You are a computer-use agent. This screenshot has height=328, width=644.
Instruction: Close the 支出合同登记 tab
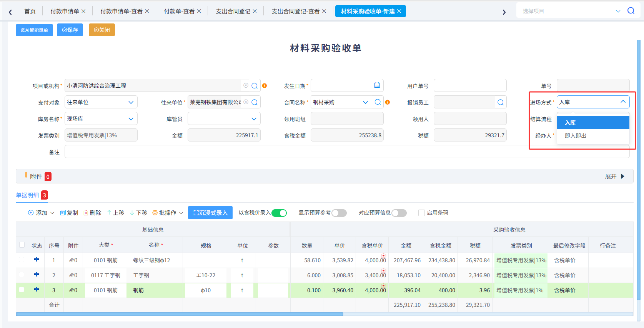pyautogui.click(x=255, y=11)
